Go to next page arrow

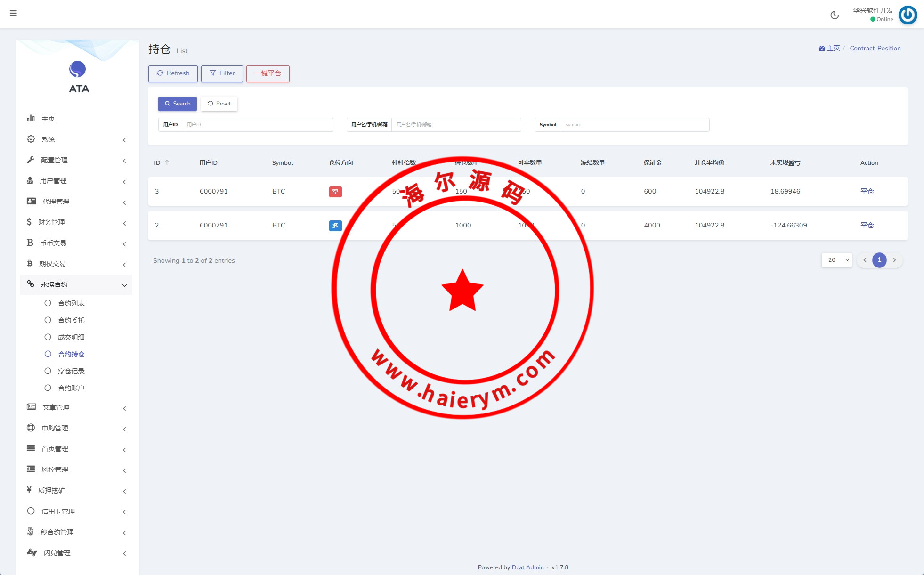point(894,260)
